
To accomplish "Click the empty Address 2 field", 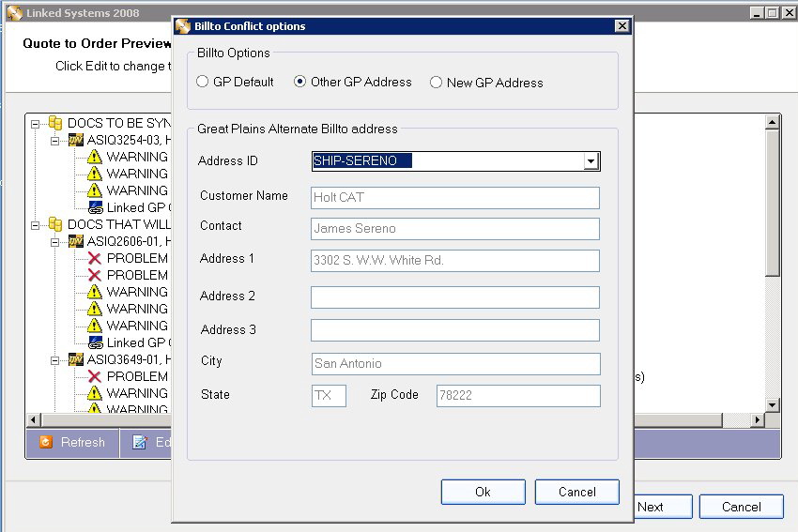I will (455, 297).
